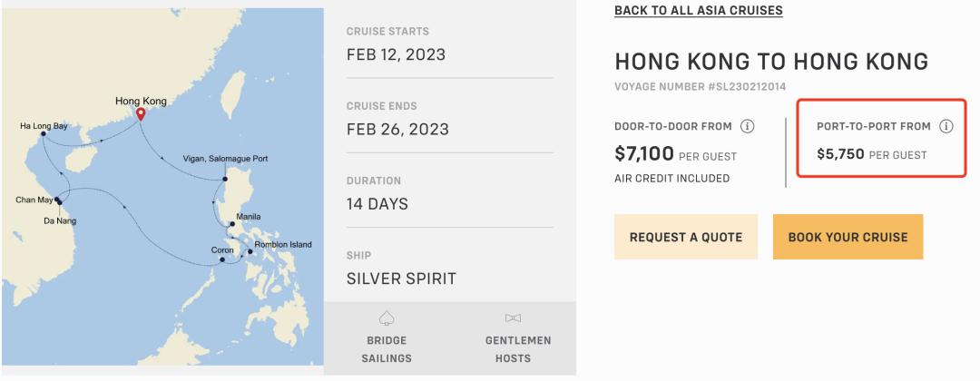Click the 14 Days duration value
This screenshot has height=381, width=980.
point(377,204)
